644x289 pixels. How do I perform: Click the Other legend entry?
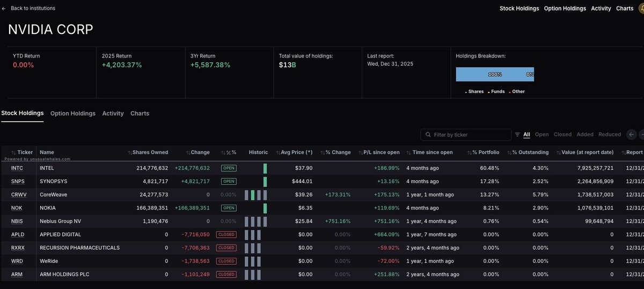517,91
